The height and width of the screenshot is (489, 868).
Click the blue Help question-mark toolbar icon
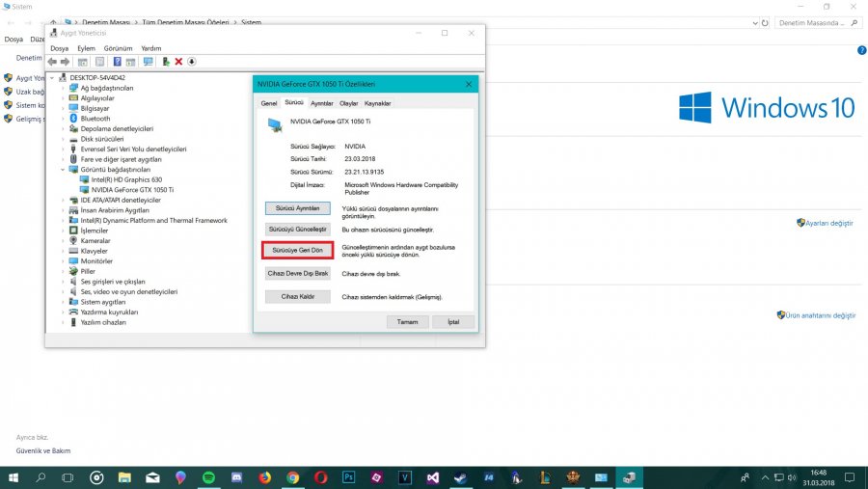117,62
